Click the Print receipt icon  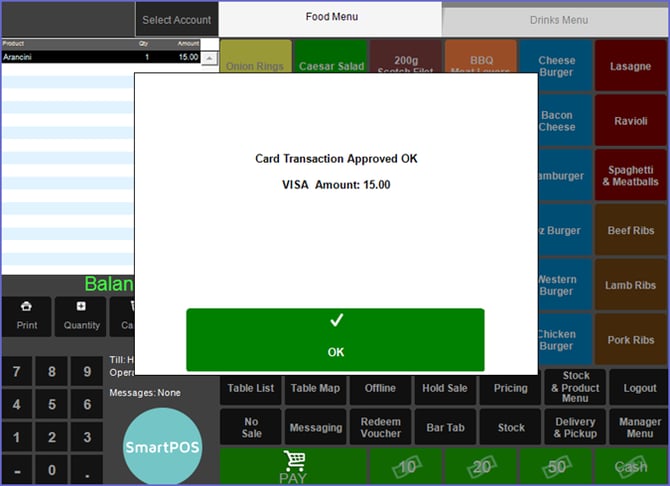27,315
